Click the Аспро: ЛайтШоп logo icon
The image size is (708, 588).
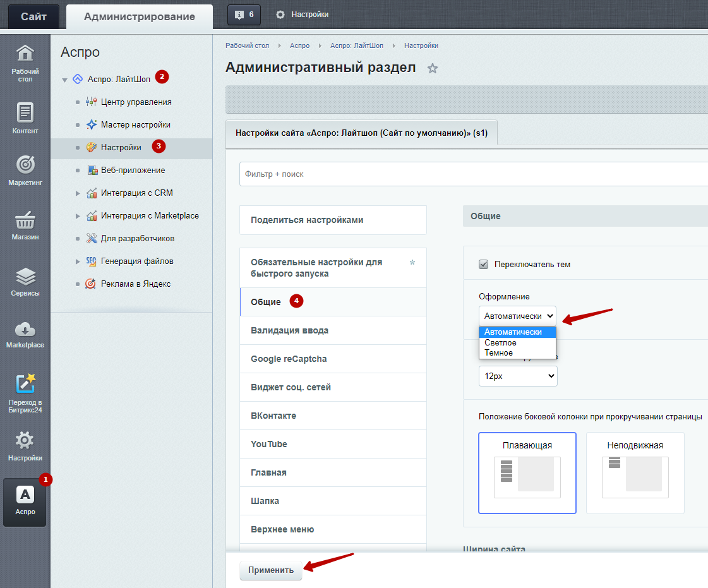(x=78, y=79)
